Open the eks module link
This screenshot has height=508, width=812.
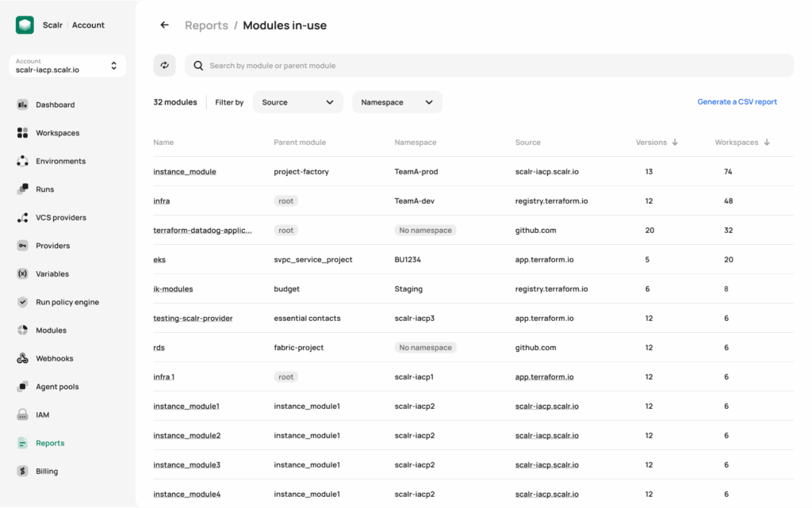coord(159,260)
